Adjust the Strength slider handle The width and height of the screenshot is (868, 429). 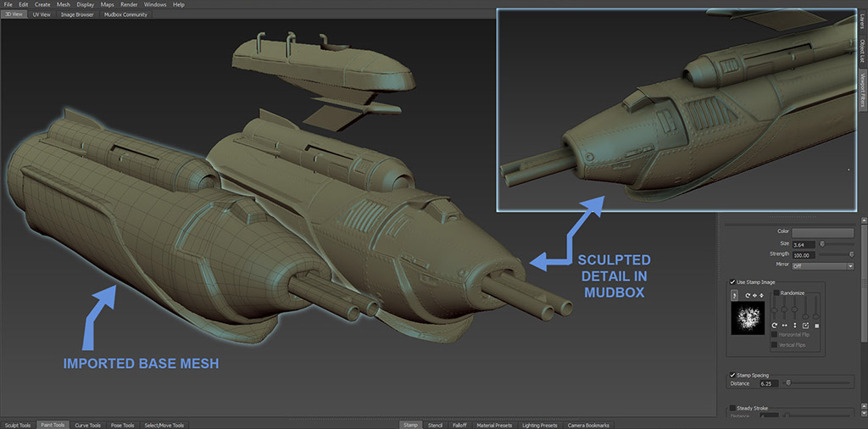851,254
